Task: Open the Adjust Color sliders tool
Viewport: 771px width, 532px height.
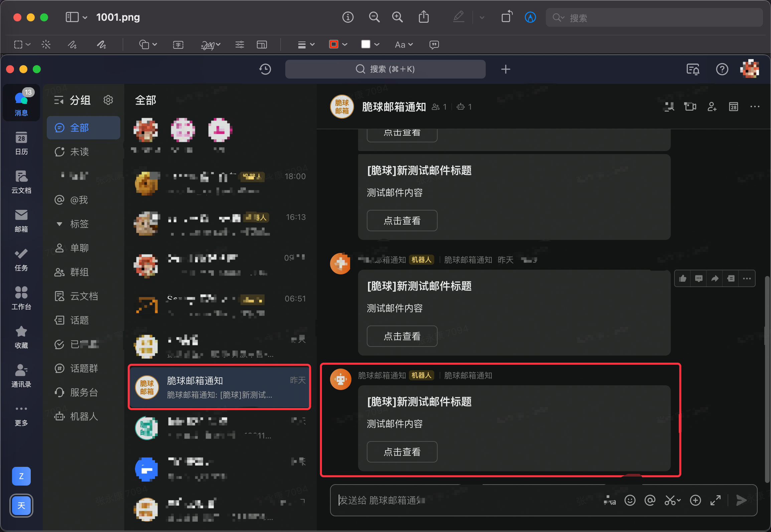Action: point(240,44)
